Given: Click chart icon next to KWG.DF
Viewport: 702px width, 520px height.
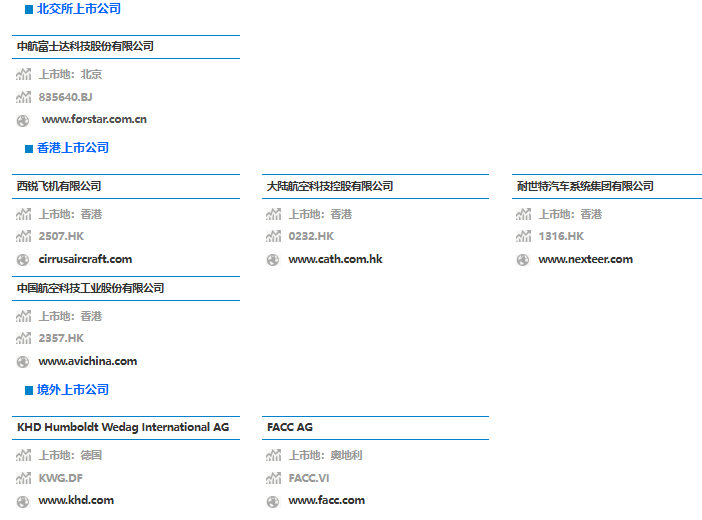Looking at the screenshot, I should [x=24, y=478].
